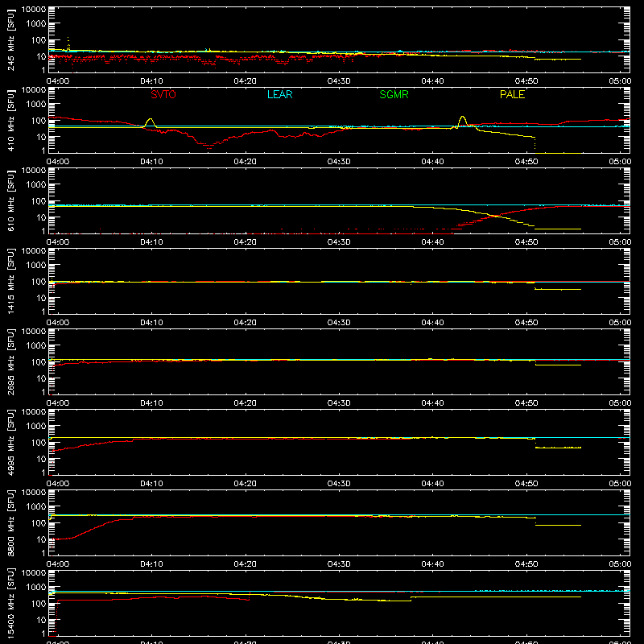644x644 pixels.
Task: Select the 610 MHz [SFU] axis title
Action: tap(10, 200)
